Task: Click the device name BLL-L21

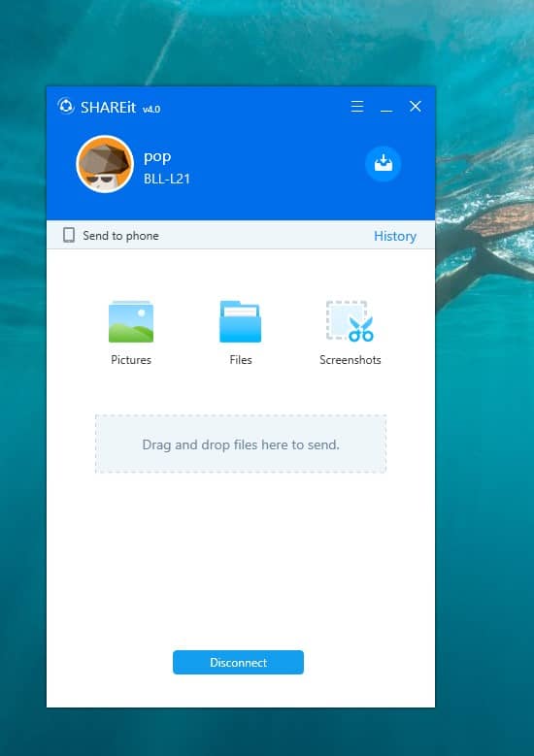Action: [167, 179]
